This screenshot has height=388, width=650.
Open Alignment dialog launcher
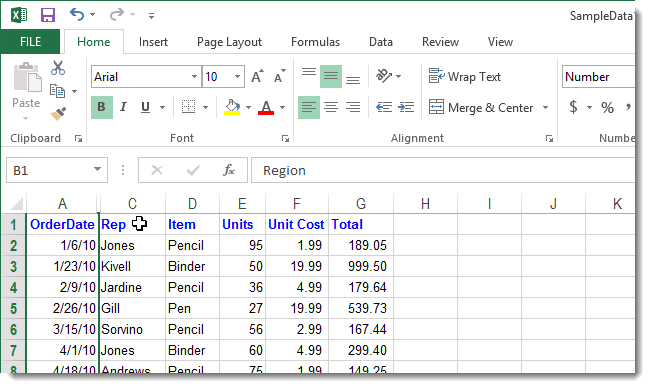click(549, 138)
